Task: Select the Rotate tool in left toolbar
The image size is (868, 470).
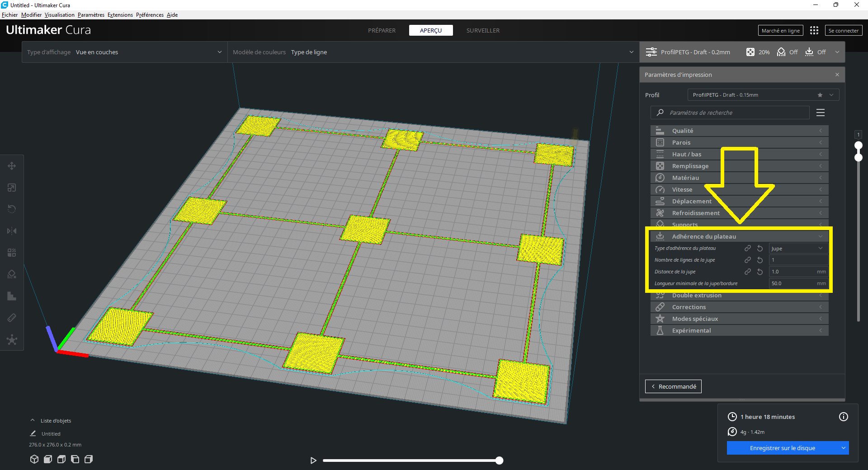Action: 12,209
